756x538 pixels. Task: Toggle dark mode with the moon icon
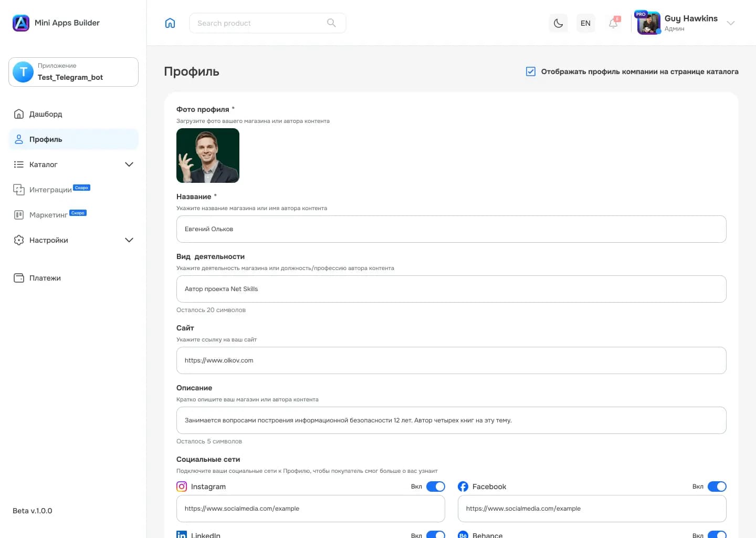558,23
